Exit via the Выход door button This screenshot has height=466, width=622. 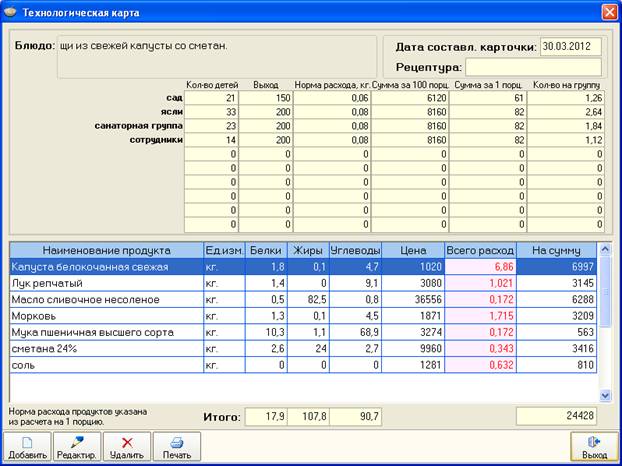click(594, 447)
